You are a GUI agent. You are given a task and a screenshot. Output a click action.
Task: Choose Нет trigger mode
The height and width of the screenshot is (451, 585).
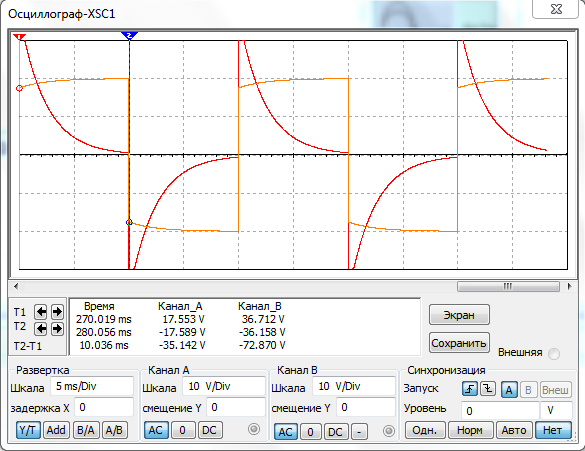[553, 430]
